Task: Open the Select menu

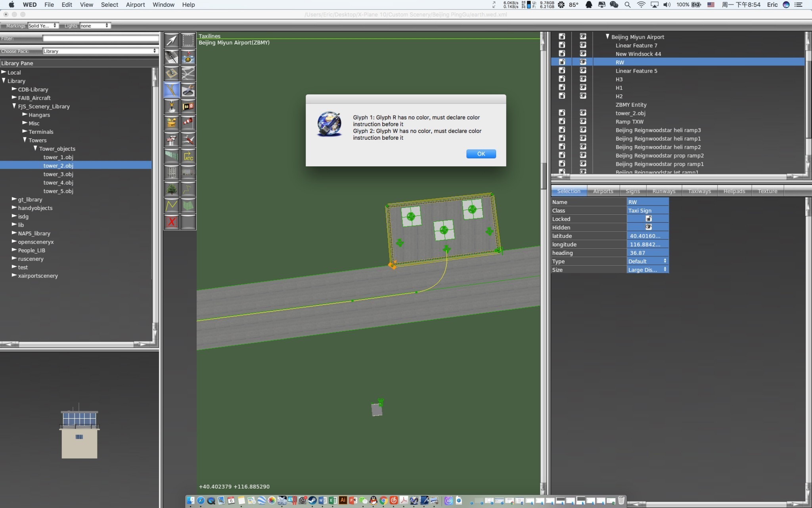Action: (109, 5)
